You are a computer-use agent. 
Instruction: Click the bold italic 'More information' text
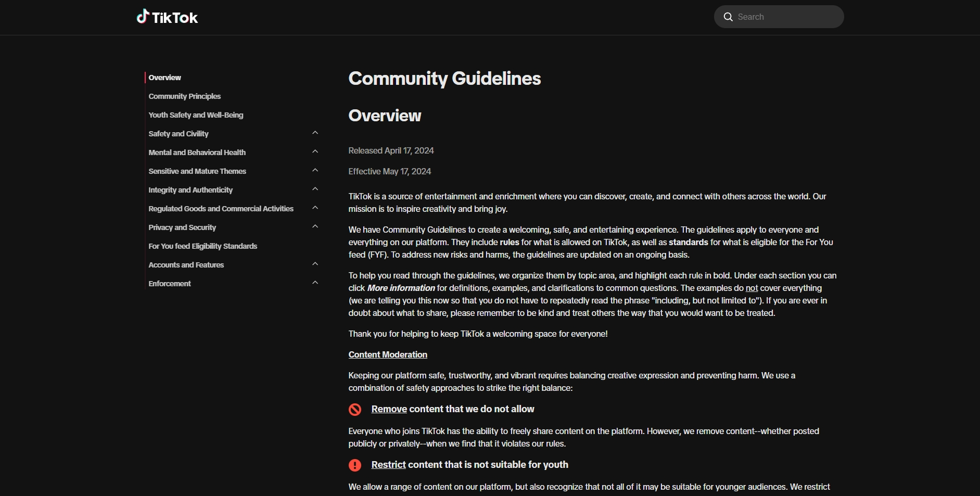(401, 288)
